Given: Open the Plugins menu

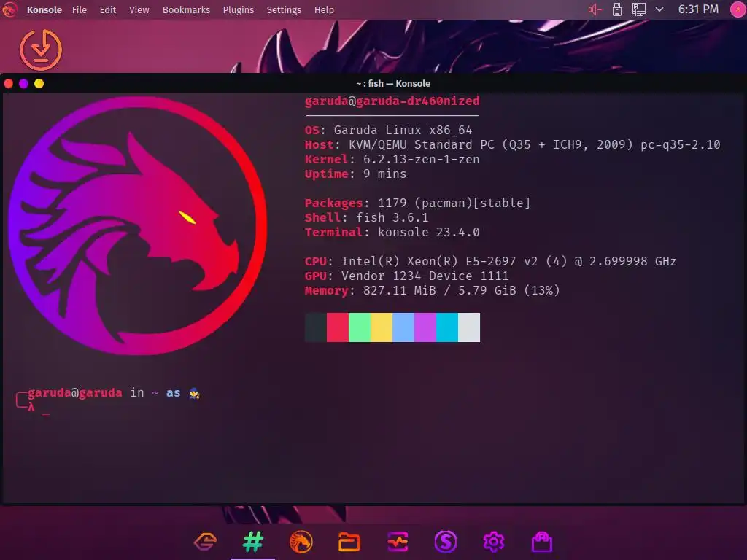Looking at the screenshot, I should pyautogui.click(x=239, y=10).
